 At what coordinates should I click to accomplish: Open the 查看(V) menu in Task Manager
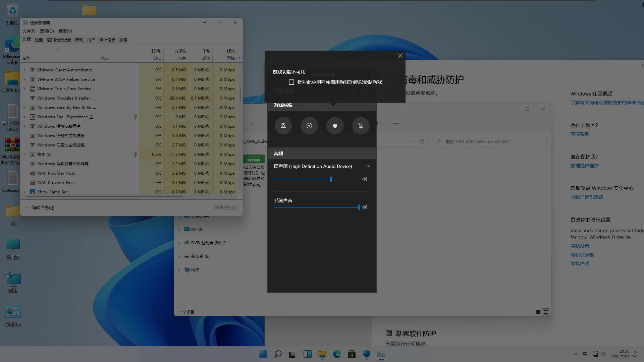pos(65,31)
